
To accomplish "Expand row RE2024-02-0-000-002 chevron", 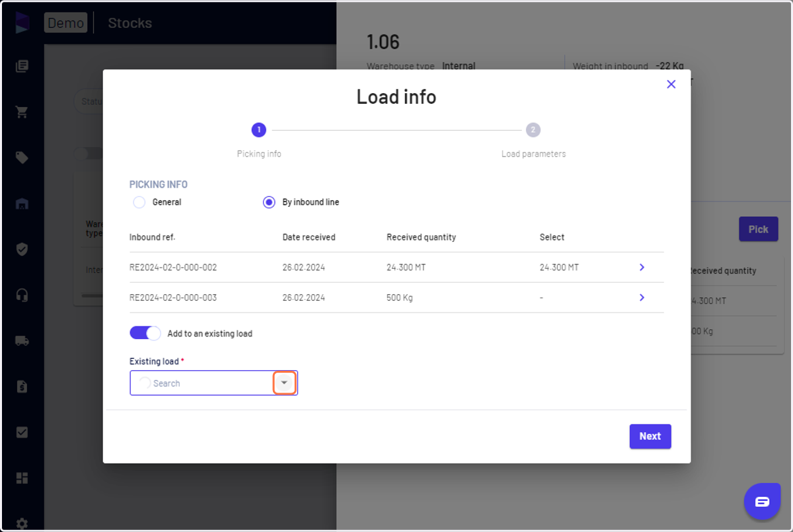I will click(642, 267).
